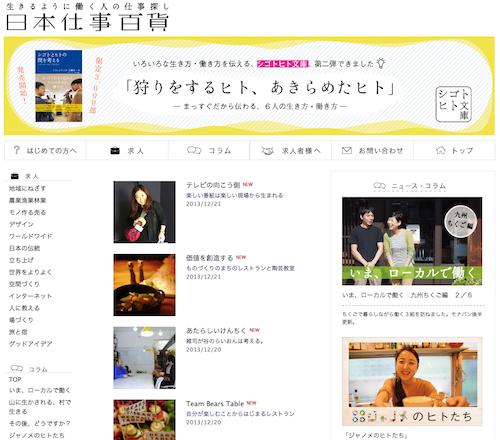Click the 日本仕事百貨 site logo
This screenshot has width=500, height=440.
(x=87, y=22)
